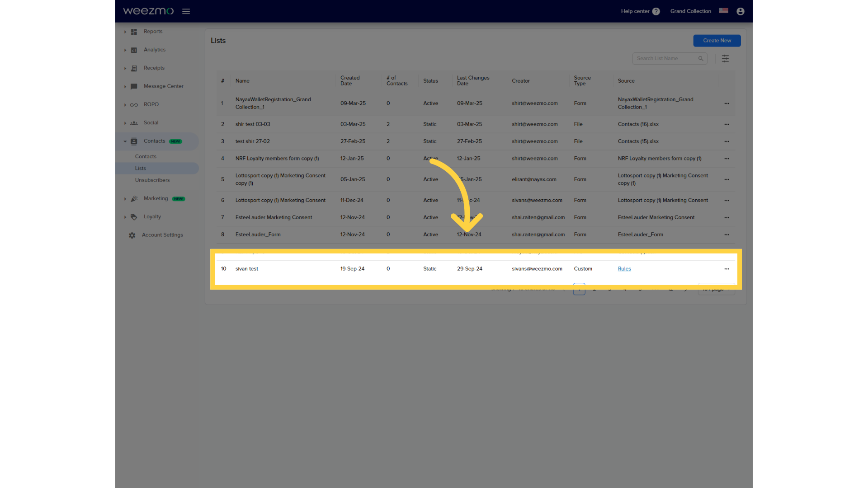The height and width of the screenshot is (488, 868).
Task: Open Account Settings in sidebar
Action: (162, 235)
